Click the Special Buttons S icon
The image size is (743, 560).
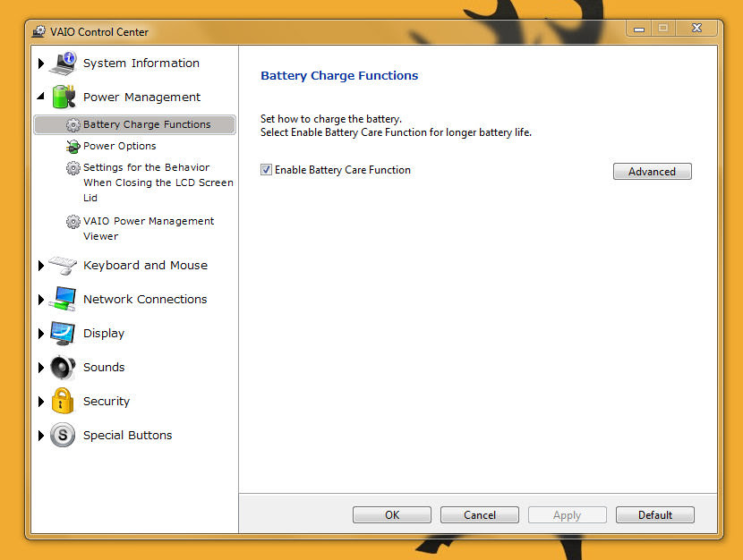63,435
